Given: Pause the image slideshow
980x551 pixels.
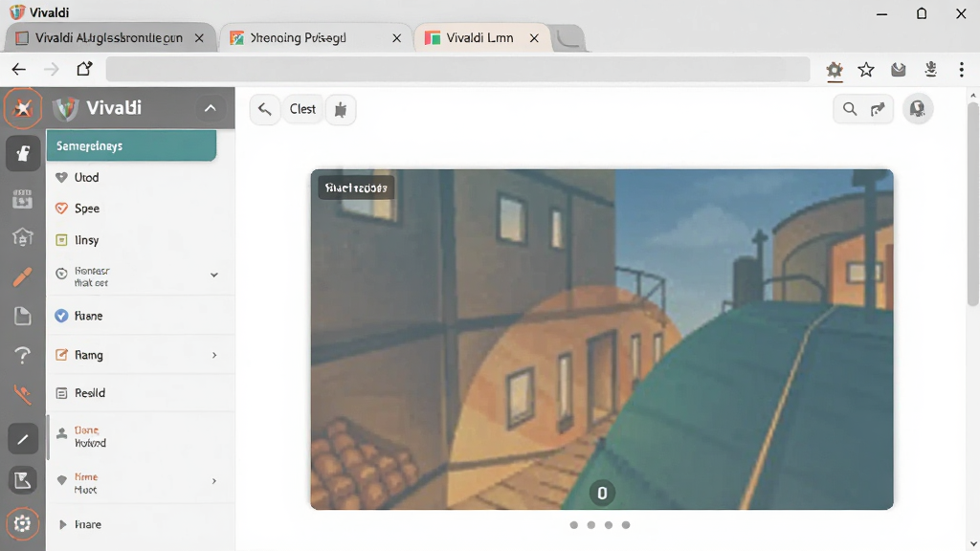Looking at the screenshot, I should pyautogui.click(x=602, y=493).
